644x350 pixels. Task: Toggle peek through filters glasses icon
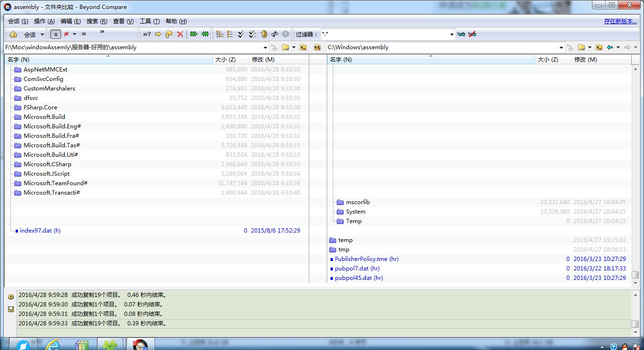pyautogui.click(x=461, y=34)
